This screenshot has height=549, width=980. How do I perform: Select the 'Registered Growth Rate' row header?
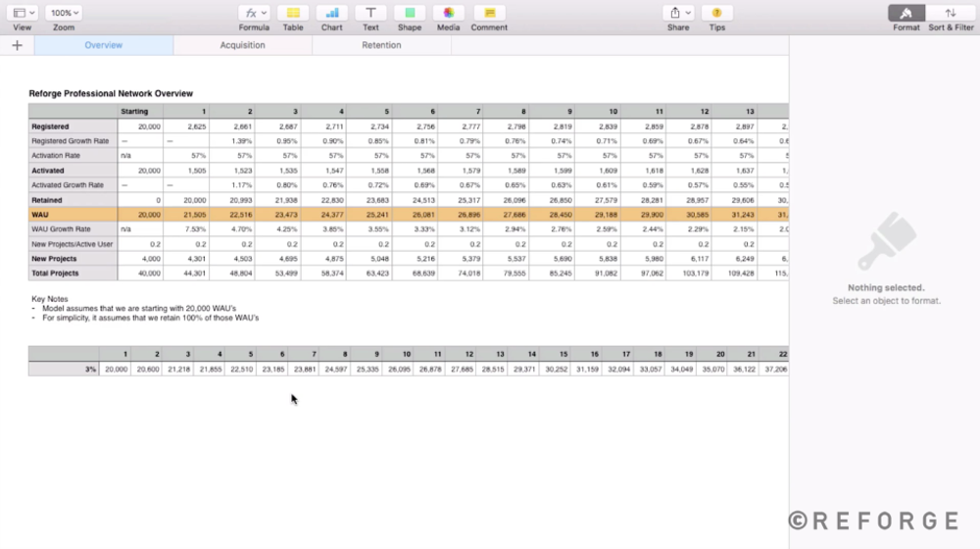(73, 141)
